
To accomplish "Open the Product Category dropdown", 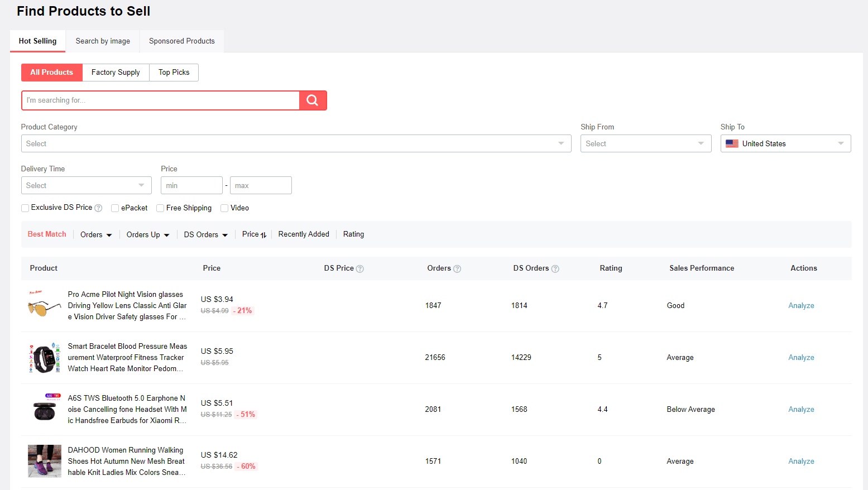I will click(x=296, y=143).
